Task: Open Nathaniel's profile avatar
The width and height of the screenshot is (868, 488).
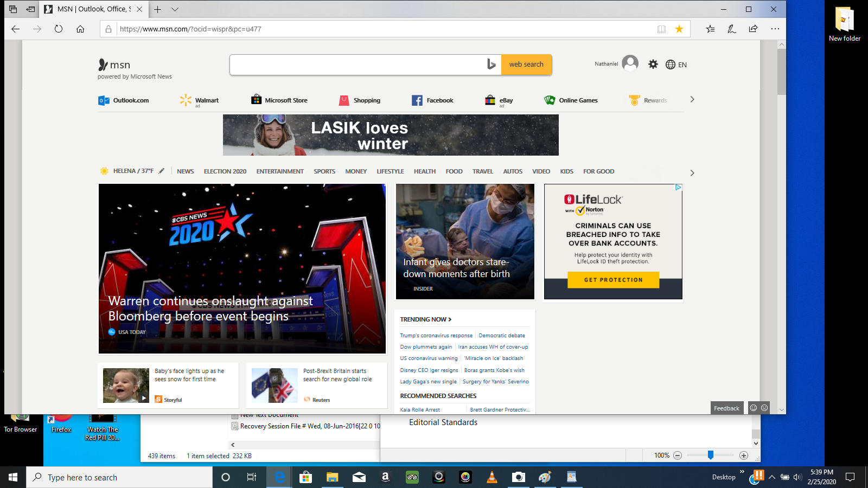Action: [630, 63]
